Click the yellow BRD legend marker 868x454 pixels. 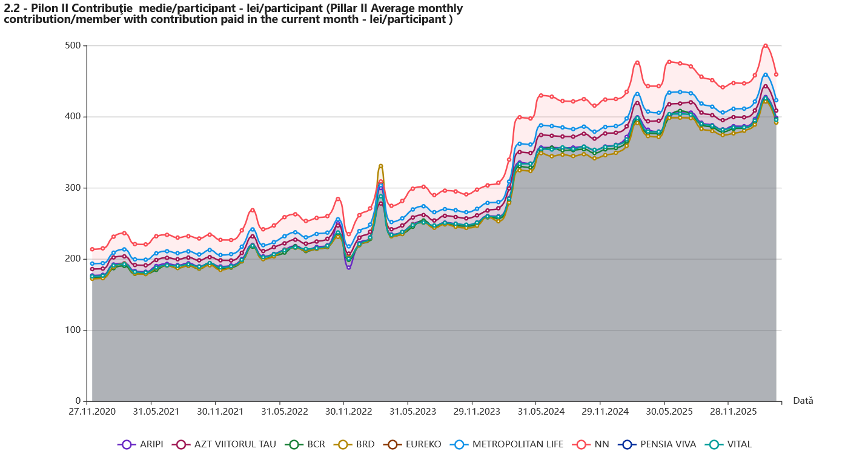[x=343, y=444]
